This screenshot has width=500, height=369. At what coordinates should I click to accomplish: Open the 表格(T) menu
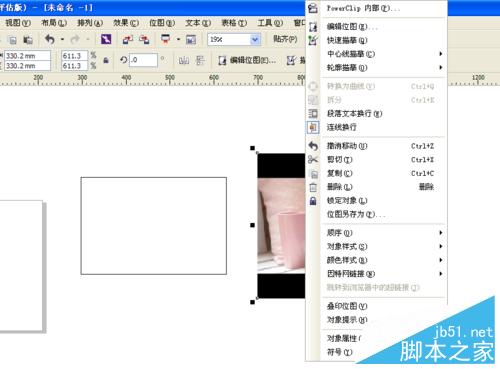point(234,23)
